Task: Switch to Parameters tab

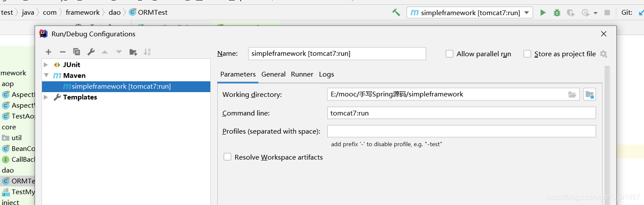Action: tap(238, 74)
